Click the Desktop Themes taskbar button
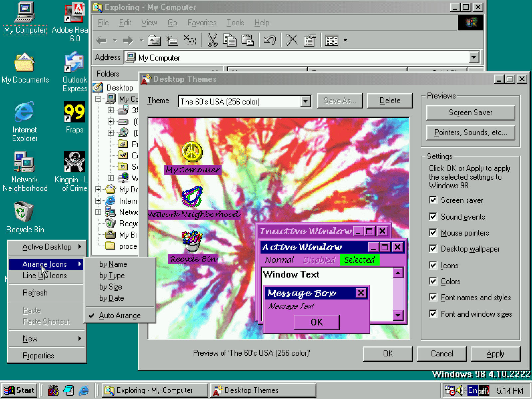Image resolution: width=532 pixels, height=399 pixels. 263,390
